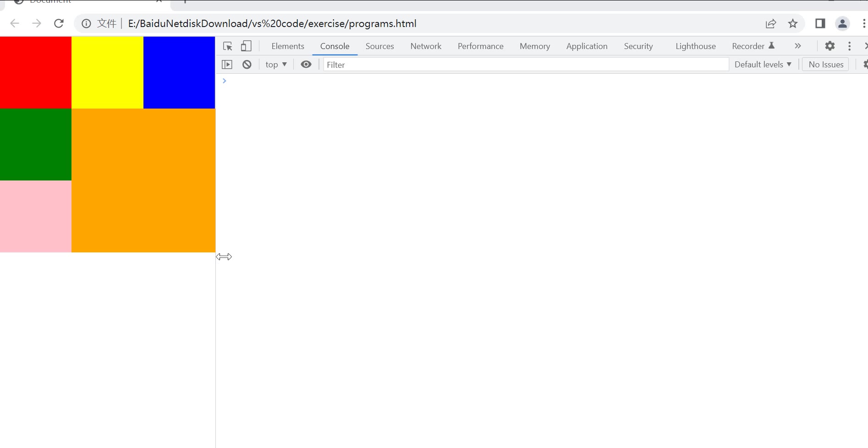The height and width of the screenshot is (448, 868).
Task: Click the live expression eye icon
Action: (306, 65)
